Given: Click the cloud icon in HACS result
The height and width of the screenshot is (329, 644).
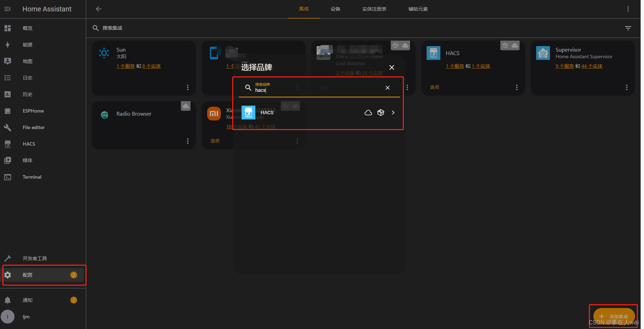Looking at the screenshot, I should [x=368, y=113].
